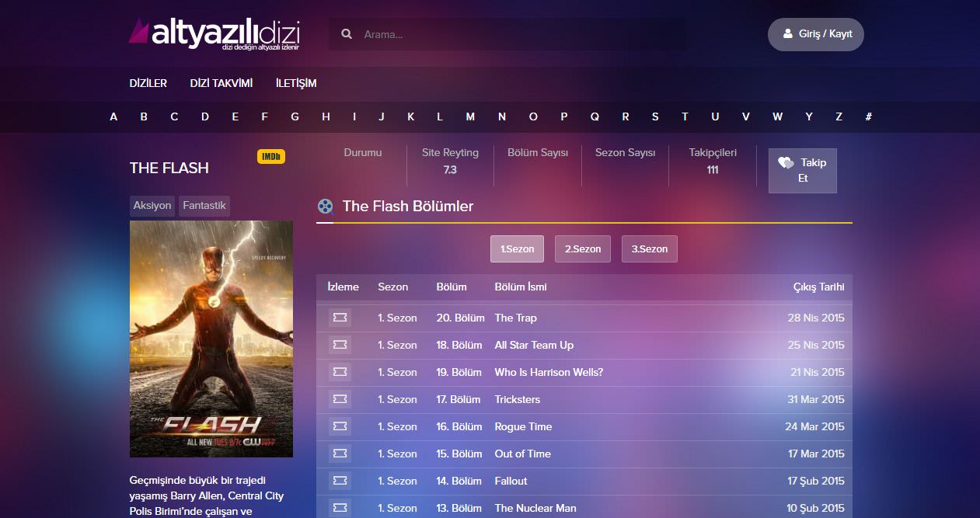Viewport: 980px width, 518px height.
Task: Click the watched icon for All Star Team Up
Action: [x=340, y=345]
